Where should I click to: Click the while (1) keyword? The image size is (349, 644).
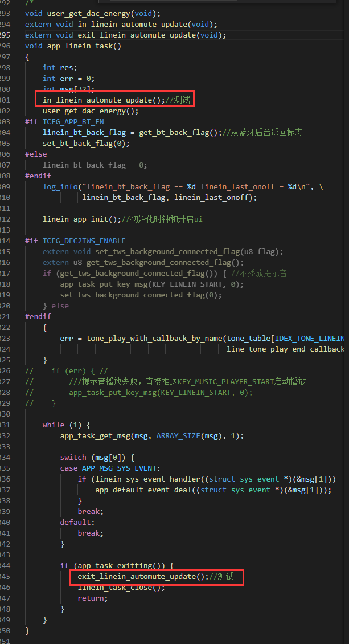point(54,425)
